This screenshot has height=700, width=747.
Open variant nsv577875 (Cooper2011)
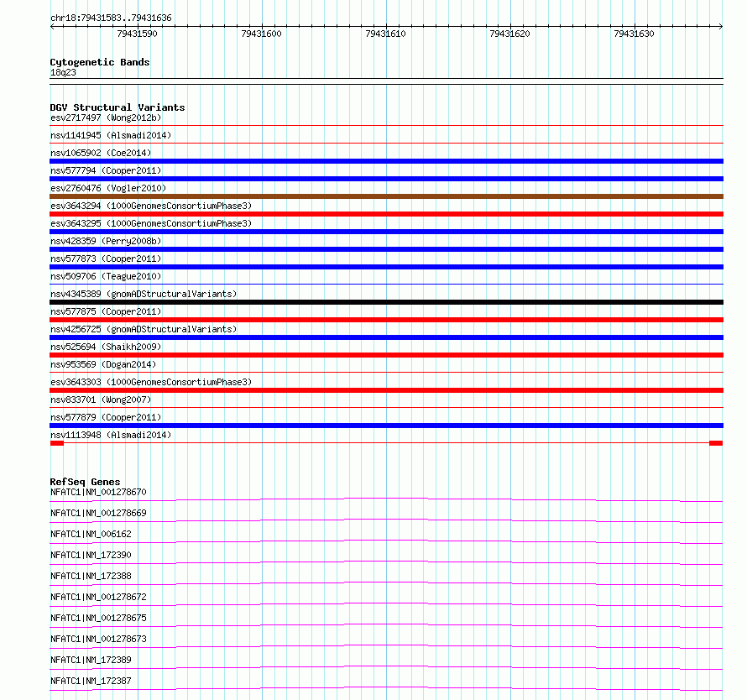click(106, 311)
